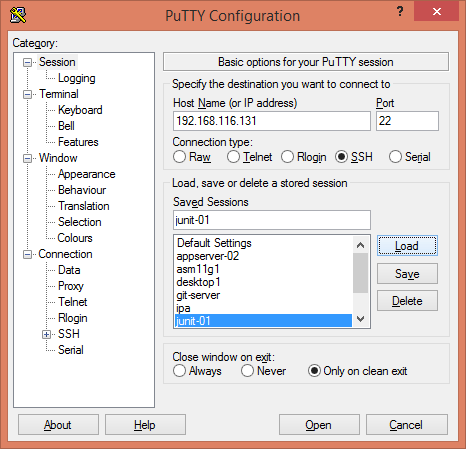
Task: Click the saved sessions list down arrow
Action: pyautogui.click(x=360, y=319)
